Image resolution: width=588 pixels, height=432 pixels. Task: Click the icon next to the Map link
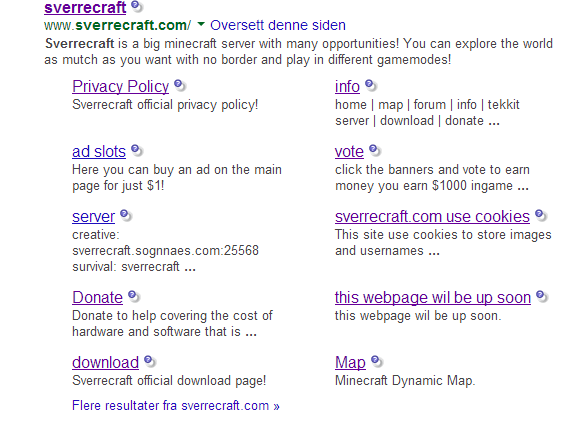376,361
